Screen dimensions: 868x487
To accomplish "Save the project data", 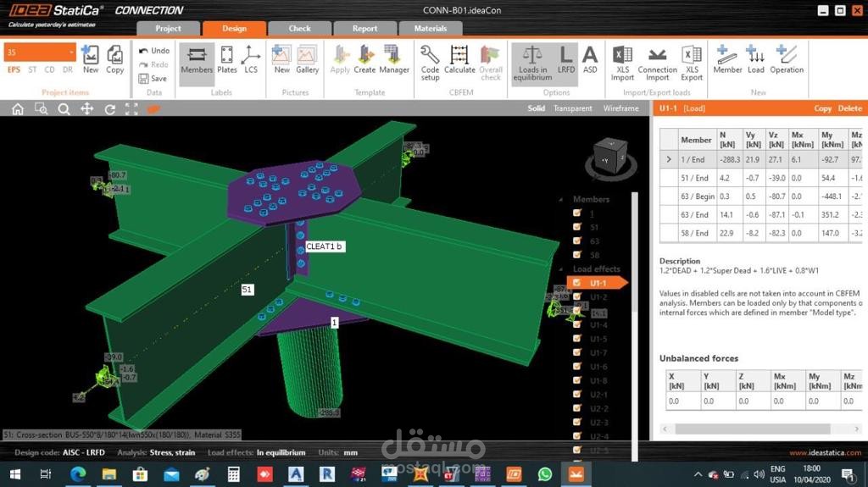I will pyautogui.click(x=153, y=79).
